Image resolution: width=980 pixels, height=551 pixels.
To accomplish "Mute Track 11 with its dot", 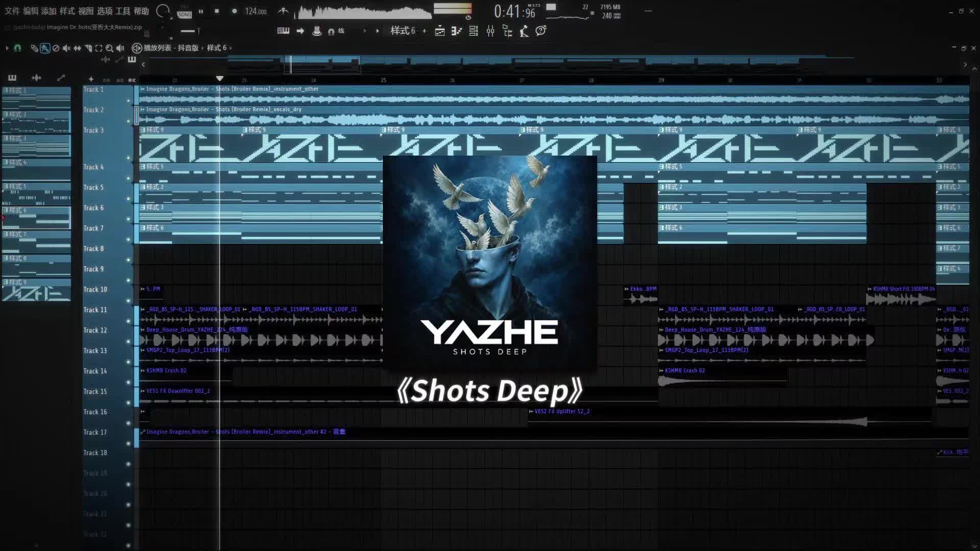I will click(129, 321).
